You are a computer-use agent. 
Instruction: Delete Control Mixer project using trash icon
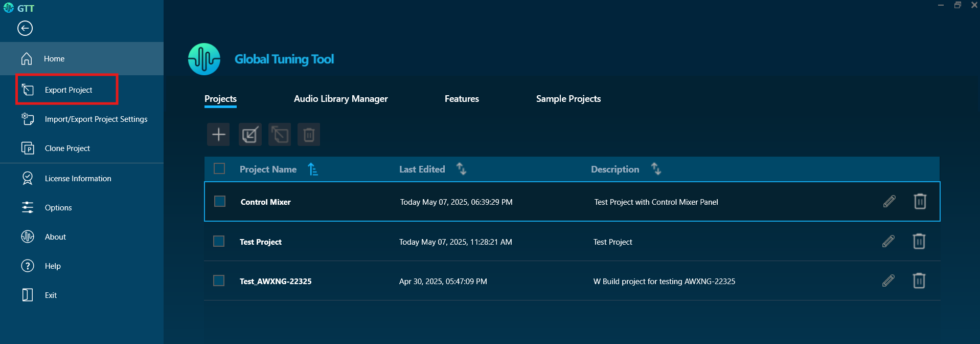(x=920, y=202)
